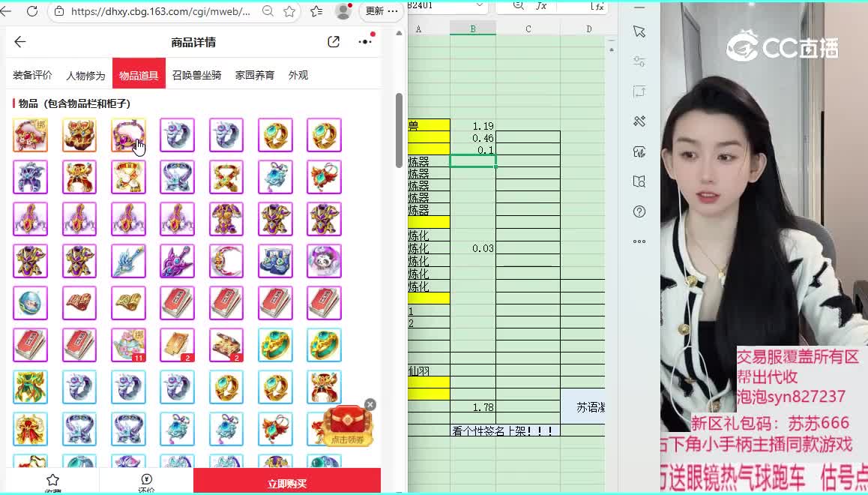Select the crescent moon item
Screen dimensions: 868x495
[x=226, y=261]
